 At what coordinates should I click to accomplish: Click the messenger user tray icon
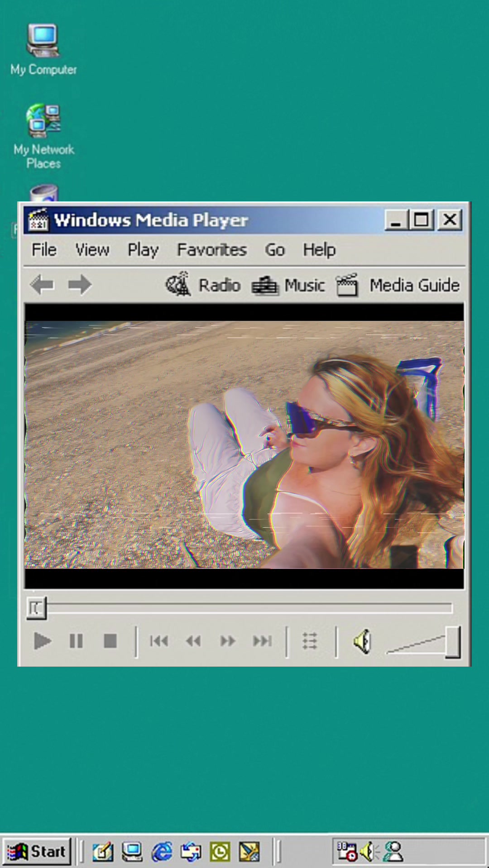point(393,852)
